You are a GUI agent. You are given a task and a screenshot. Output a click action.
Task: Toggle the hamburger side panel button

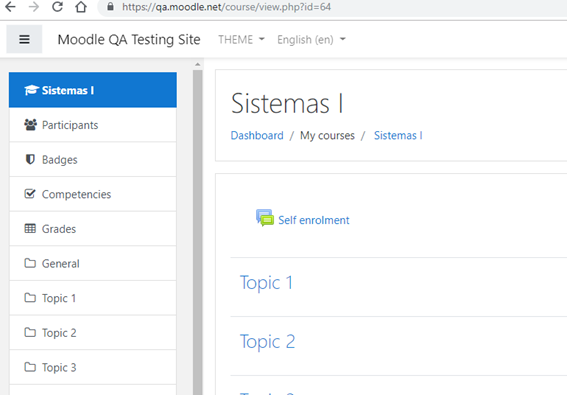click(x=24, y=39)
